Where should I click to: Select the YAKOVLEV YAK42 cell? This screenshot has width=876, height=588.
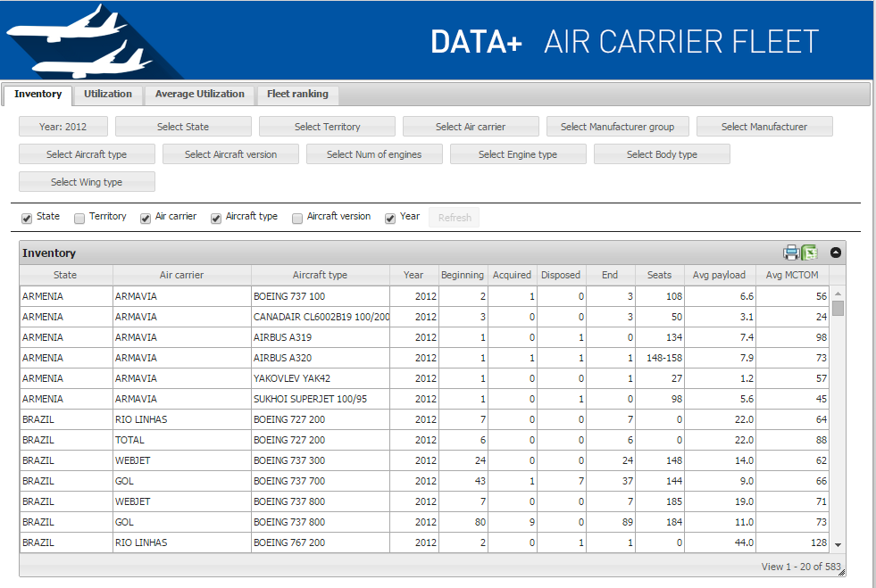tap(320, 378)
